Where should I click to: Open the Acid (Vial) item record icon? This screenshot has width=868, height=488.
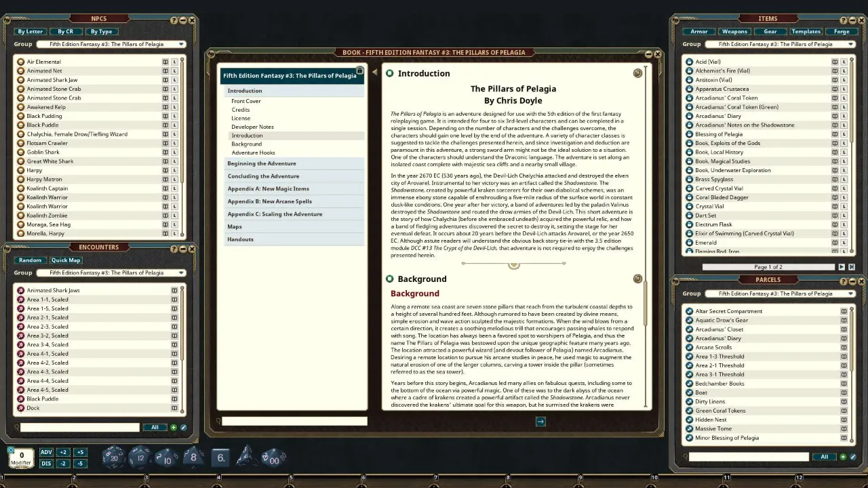pos(690,62)
